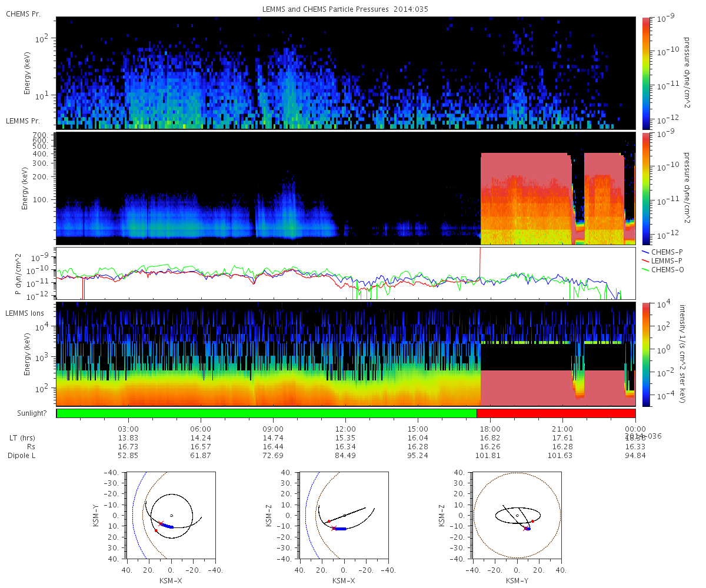Click the KSM-Y vs KSM-Z orbit plot
Viewport: 706px width, 588px height.
(x=517, y=516)
